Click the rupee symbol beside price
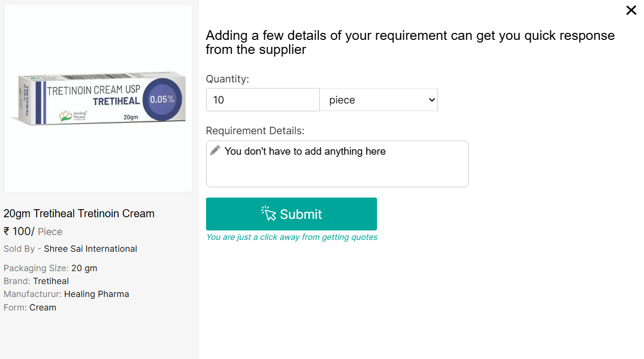Image resolution: width=644 pixels, height=359 pixels. pyautogui.click(x=6, y=231)
